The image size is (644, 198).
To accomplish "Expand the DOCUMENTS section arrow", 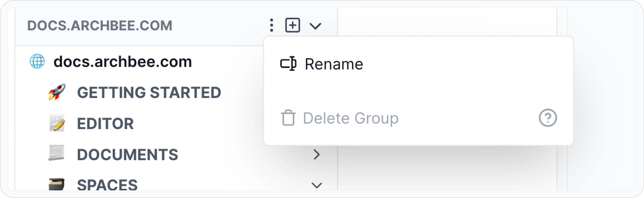I will 316,155.
